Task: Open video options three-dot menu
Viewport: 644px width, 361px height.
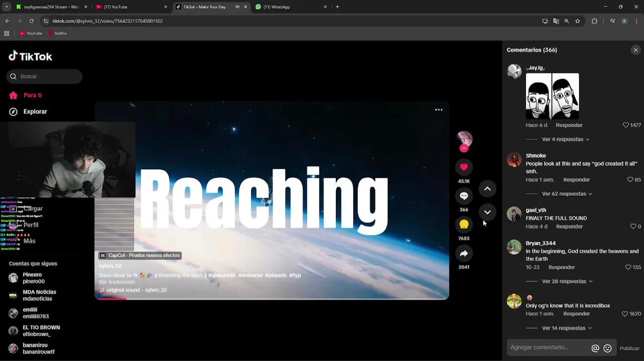Action: (x=439, y=110)
